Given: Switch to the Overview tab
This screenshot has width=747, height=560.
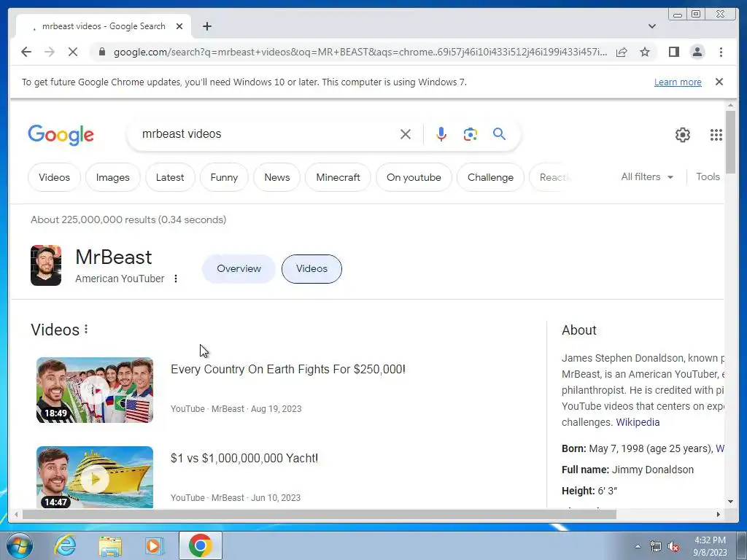Looking at the screenshot, I should 239,268.
